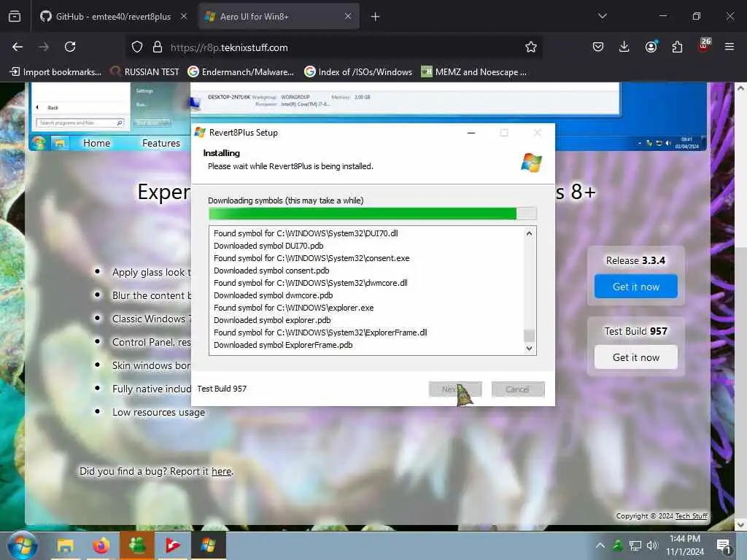Select 'Found symbol for C:\WINDOWS\explorer.exe' line

293,308
